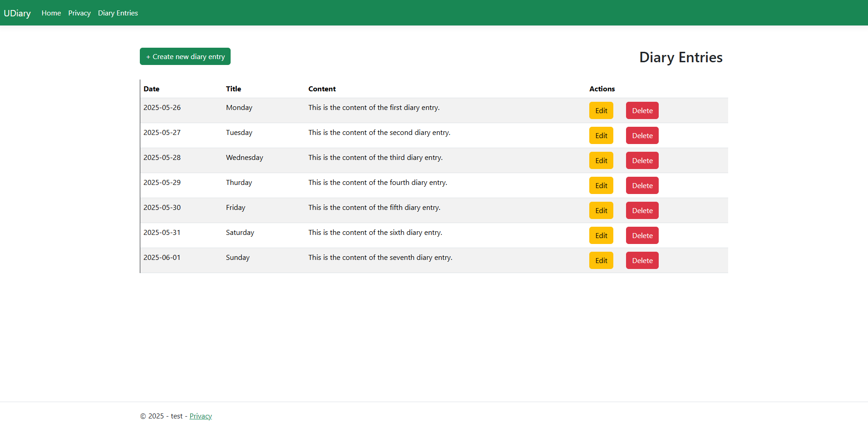Image resolution: width=868 pixels, height=428 pixels.
Task: Delete the Tuesday diary entry
Action: click(642, 135)
